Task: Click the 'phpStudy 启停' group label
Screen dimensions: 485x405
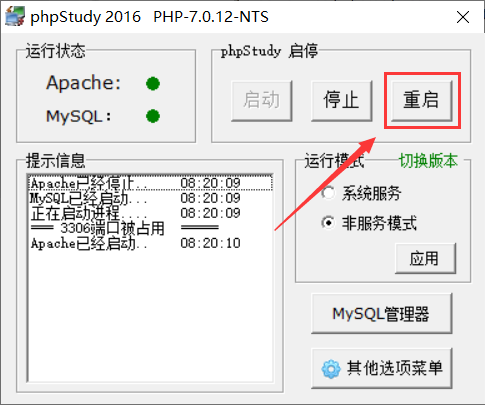Action: pos(269,51)
